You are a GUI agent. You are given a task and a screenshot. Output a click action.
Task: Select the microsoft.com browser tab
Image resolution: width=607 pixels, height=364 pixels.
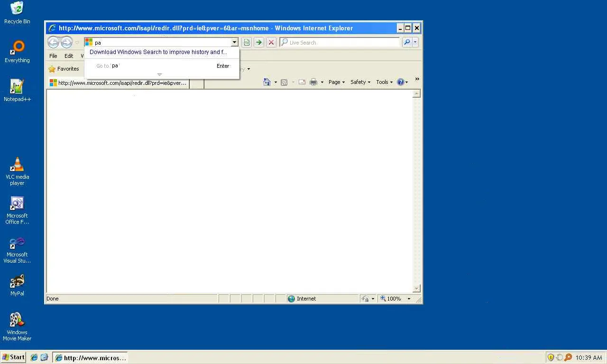tap(118, 83)
